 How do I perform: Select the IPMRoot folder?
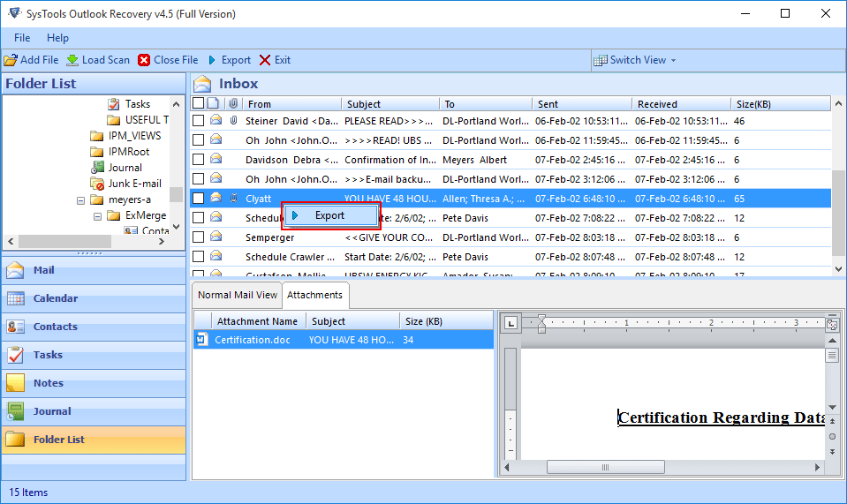point(129,152)
